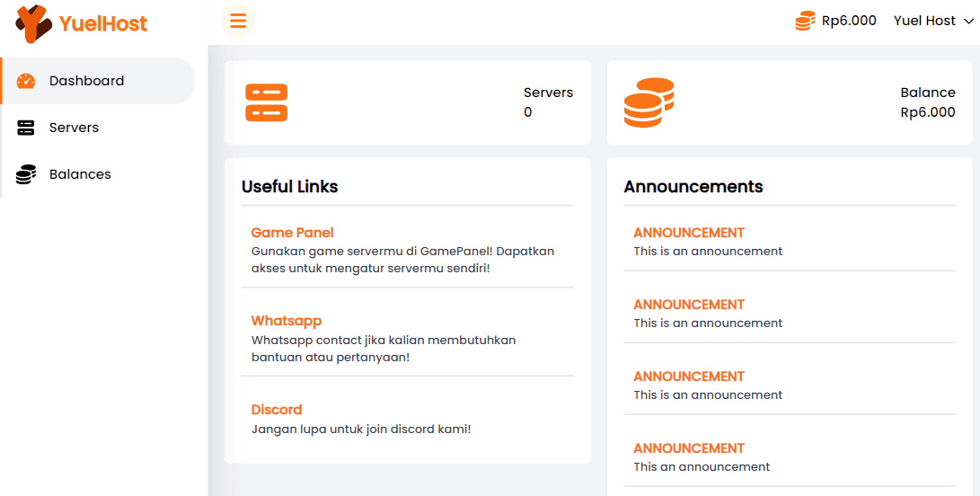Click the Balances coin icon in sidebar
Image resolution: width=980 pixels, height=496 pixels.
click(26, 174)
